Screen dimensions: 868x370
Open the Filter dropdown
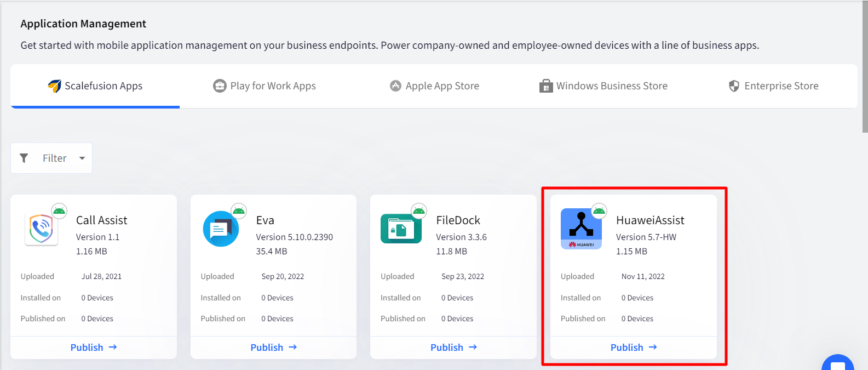tap(51, 158)
